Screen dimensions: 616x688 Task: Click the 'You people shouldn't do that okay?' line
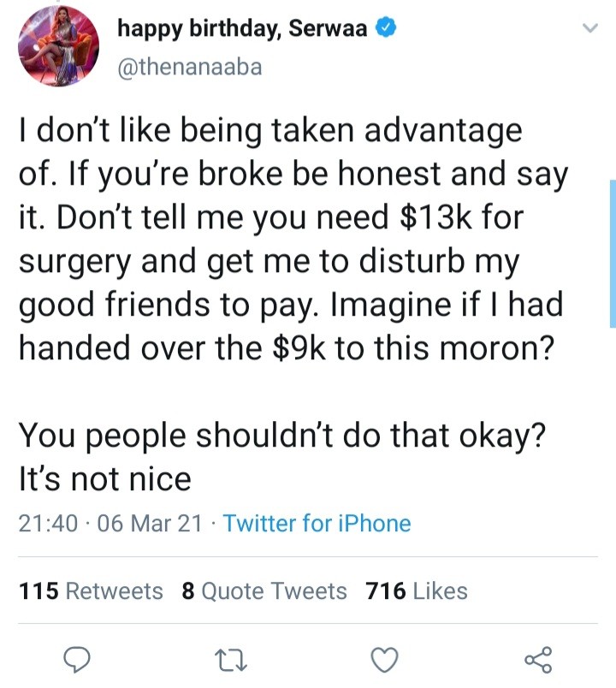point(282,436)
